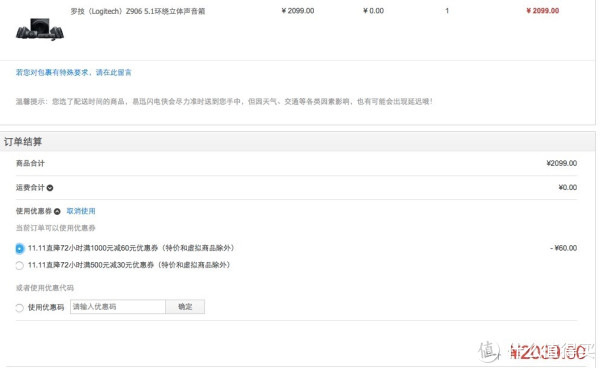Click the confirm promo code button
Viewport: 600px width, 368px height.
(x=185, y=307)
